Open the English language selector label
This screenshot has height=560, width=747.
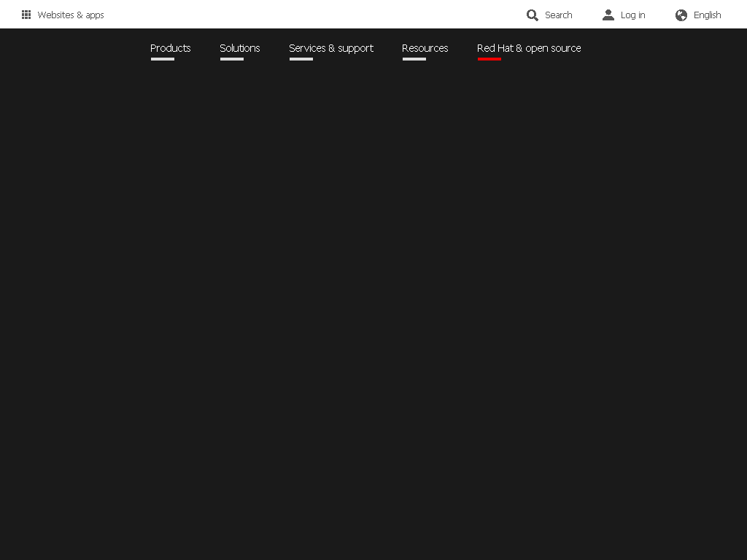coord(707,15)
